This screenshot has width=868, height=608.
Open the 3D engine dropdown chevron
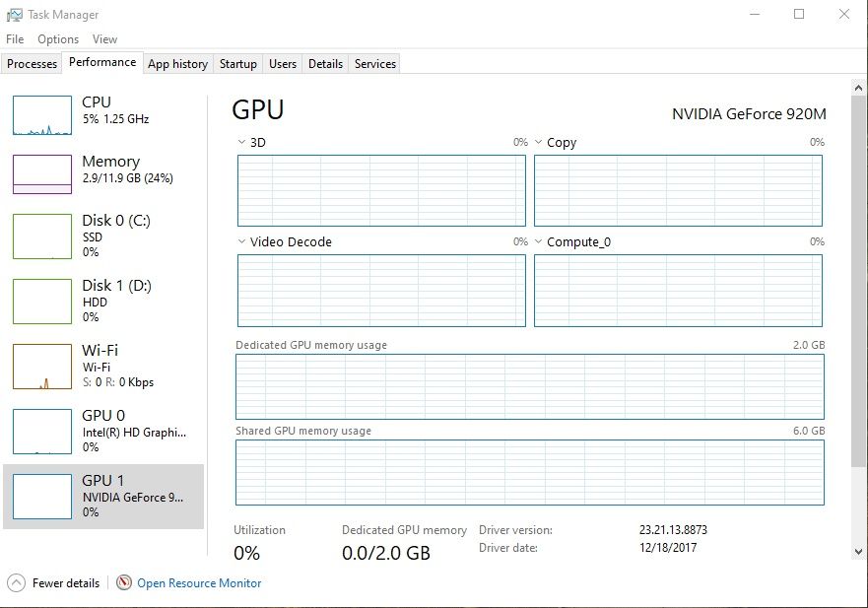click(241, 142)
